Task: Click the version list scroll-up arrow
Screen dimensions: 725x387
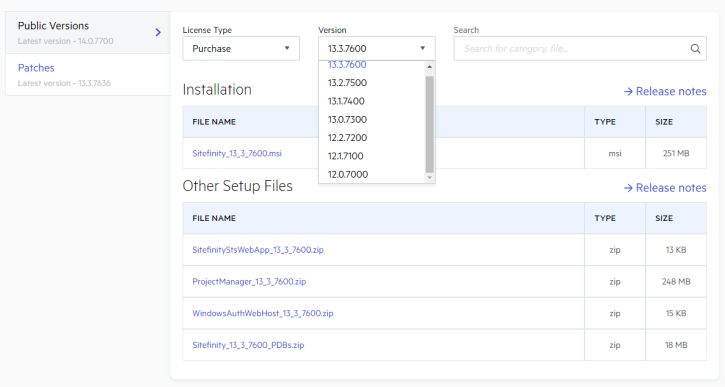Action: [x=430, y=67]
